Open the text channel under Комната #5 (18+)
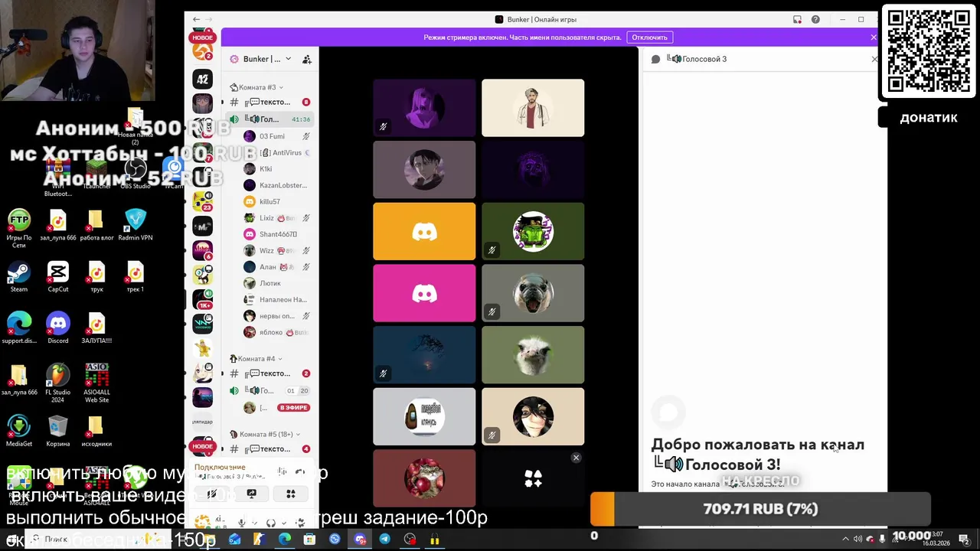 [271, 448]
